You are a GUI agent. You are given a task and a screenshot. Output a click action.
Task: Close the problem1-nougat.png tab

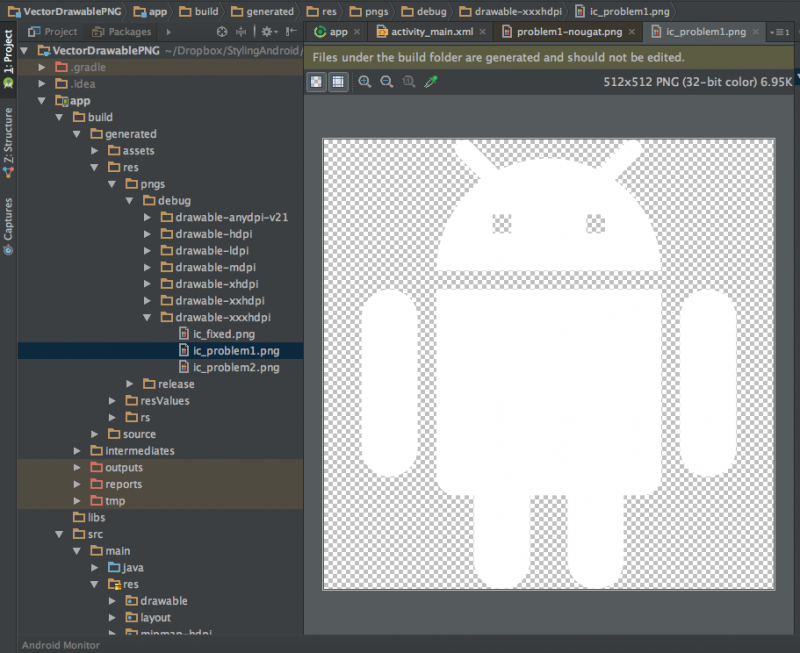[632, 32]
